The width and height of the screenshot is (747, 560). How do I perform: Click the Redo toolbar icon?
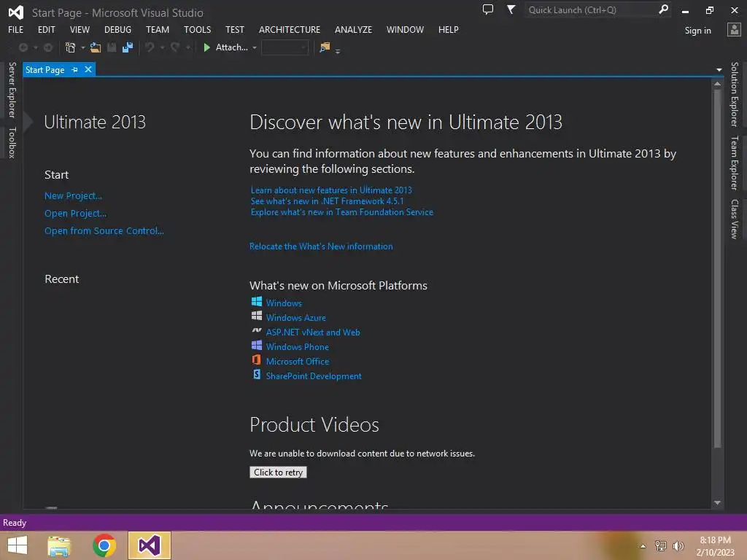(x=175, y=47)
